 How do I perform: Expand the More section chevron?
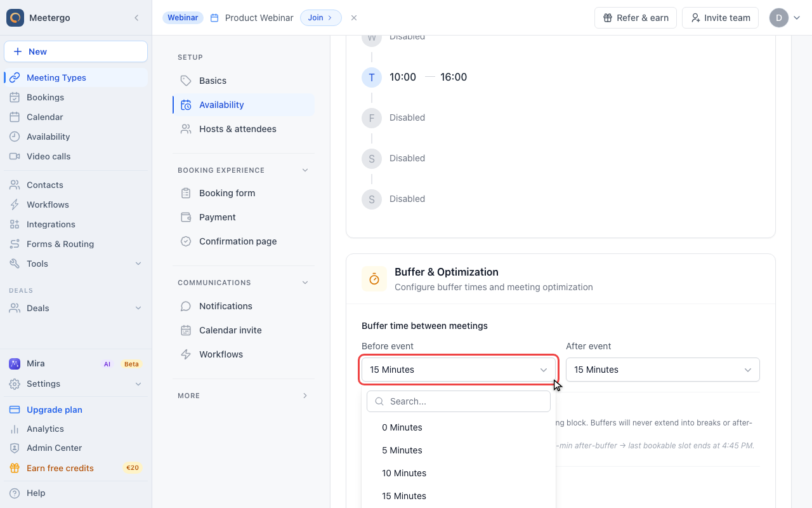point(305,396)
